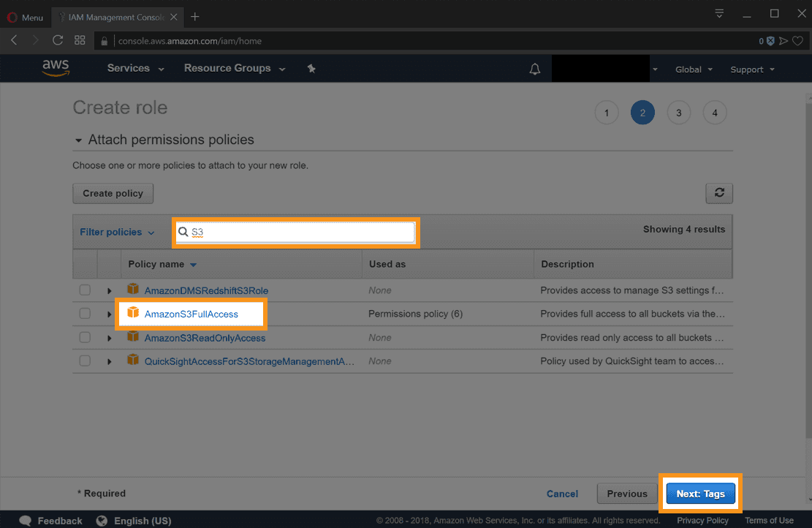812x528 pixels.
Task: Jump to step 3 indicator
Action: (x=678, y=113)
